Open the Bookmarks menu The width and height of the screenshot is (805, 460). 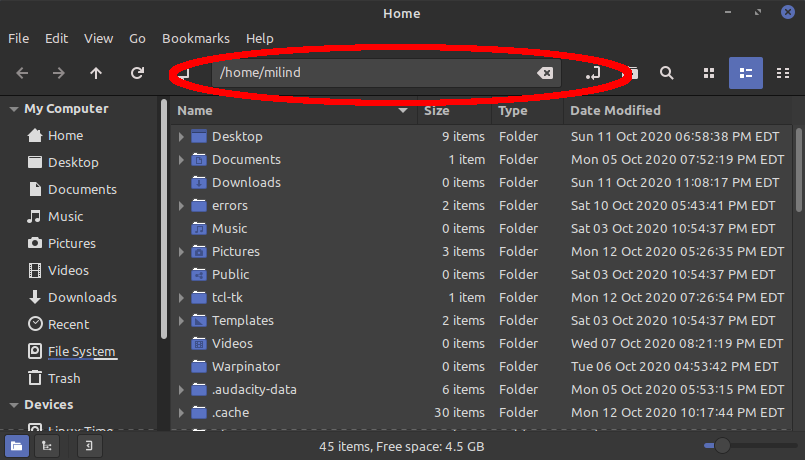(196, 39)
